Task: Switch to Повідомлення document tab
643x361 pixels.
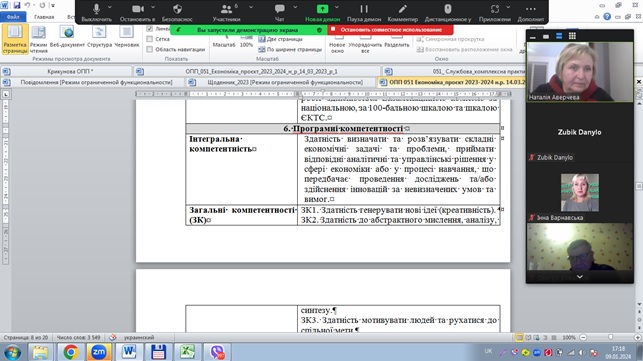Action: (x=92, y=82)
